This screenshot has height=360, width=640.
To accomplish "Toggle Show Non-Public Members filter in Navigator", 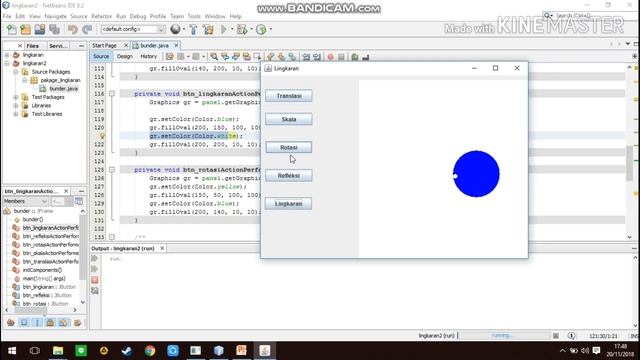I will [50, 323].
